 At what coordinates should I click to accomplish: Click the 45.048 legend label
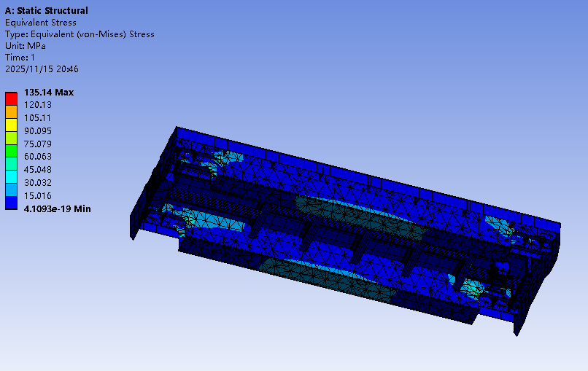pos(38,170)
